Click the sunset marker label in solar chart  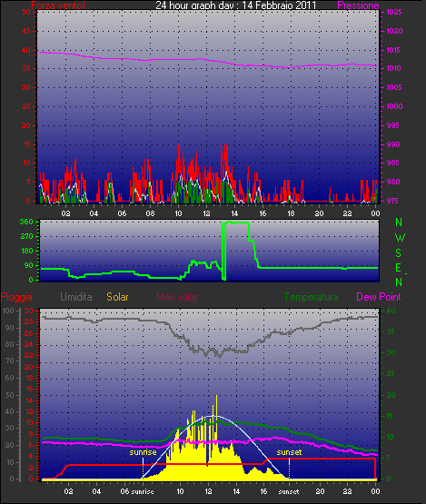[x=289, y=452]
